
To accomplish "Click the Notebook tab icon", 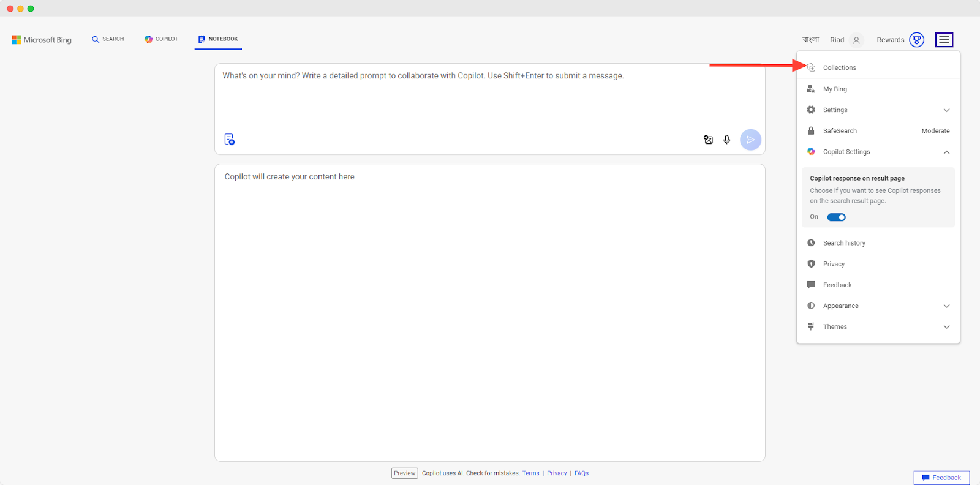I will (x=202, y=39).
